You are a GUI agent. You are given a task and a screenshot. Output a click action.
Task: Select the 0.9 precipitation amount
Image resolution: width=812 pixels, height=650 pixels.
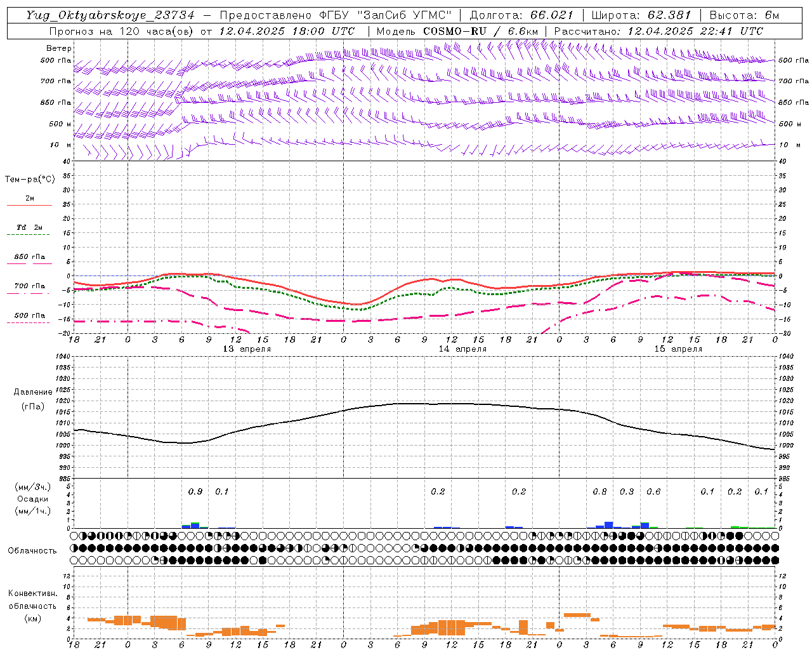pos(195,491)
